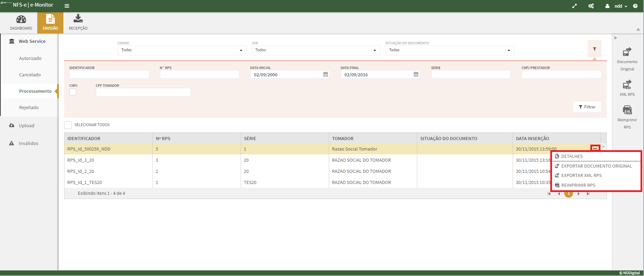Viewport: 644px width, 276px height.
Task: Check the Selecionar Todos checkbox
Action: pos(68,125)
